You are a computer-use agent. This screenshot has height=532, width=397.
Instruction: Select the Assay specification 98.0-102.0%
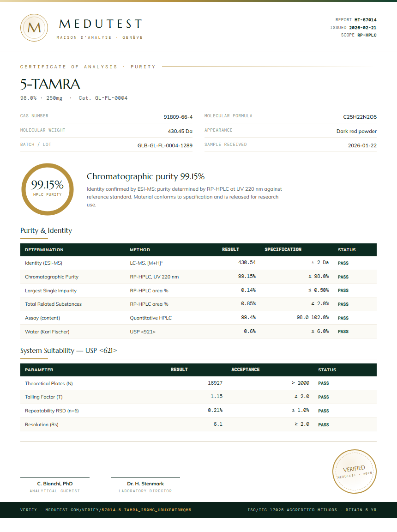tap(313, 318)
